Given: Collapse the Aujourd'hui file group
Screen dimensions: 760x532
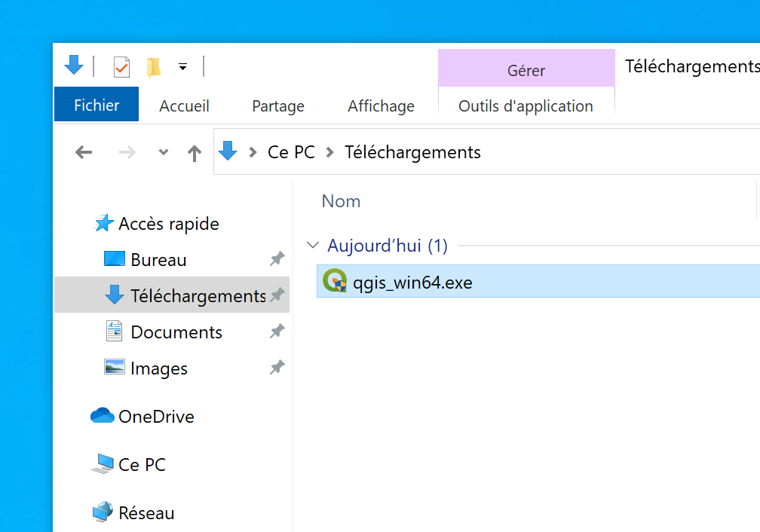Looking at the screenshot, I should [x=312, y=246].
